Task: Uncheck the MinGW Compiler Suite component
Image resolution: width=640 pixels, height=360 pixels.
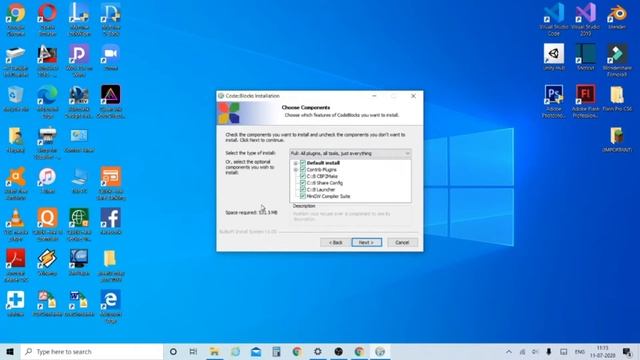Action: tap(303, 196)
